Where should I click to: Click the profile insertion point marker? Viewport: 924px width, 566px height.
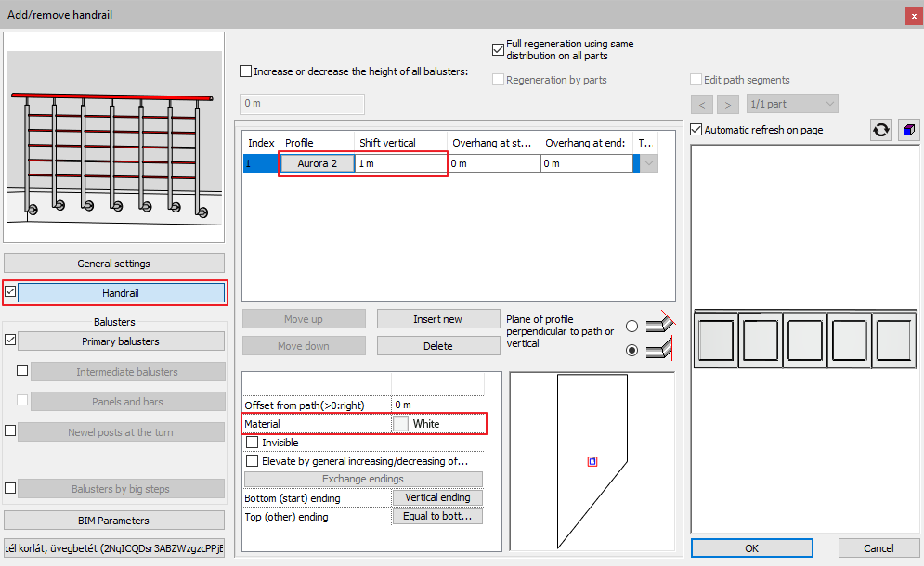tap(592, 461)
